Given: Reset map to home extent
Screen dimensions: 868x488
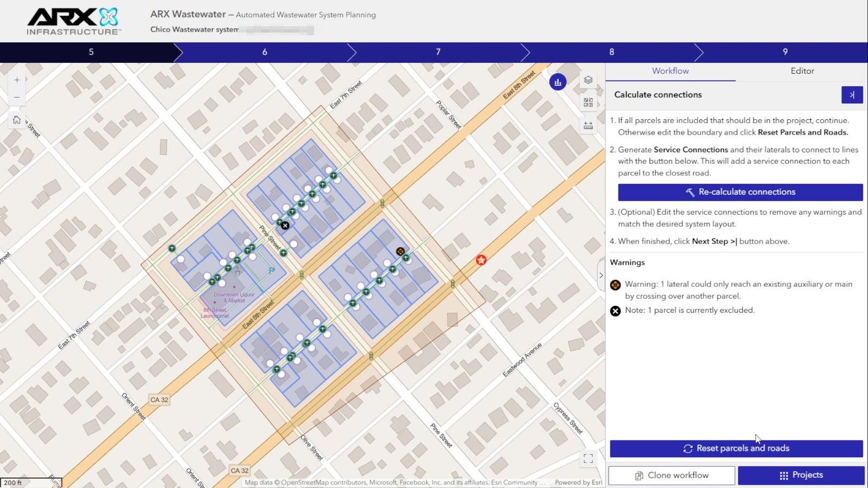Looking at the screenshot, I should (17, 120).
